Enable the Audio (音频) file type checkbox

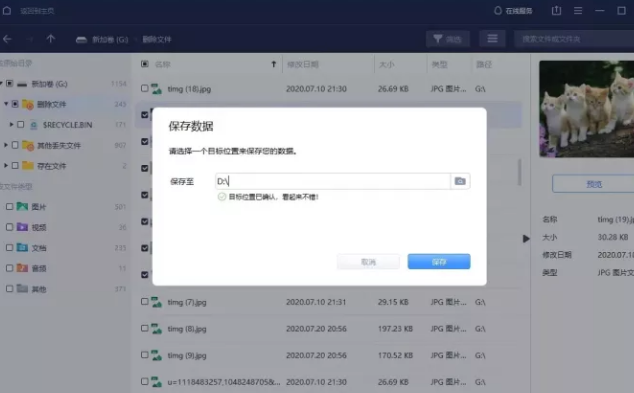pyautogui.click(x=9, y=268)
